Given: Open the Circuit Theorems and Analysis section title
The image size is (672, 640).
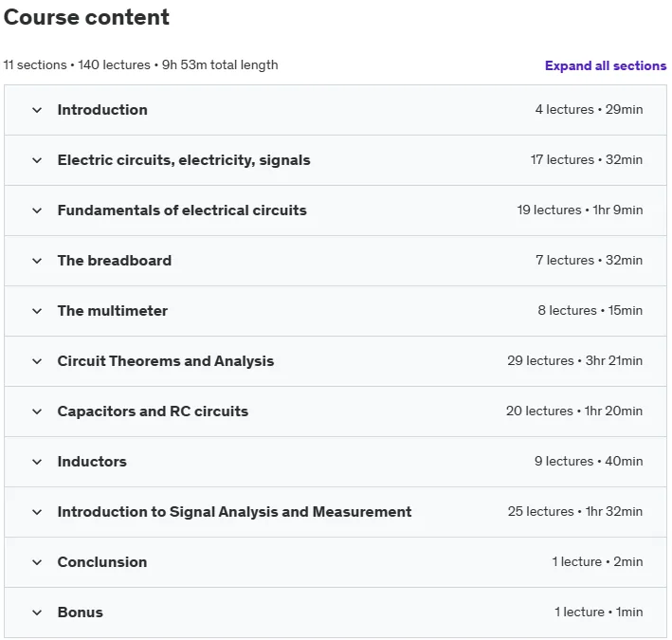Looking at the screenshot, I should pyautogui.click(x=166, y=361).
